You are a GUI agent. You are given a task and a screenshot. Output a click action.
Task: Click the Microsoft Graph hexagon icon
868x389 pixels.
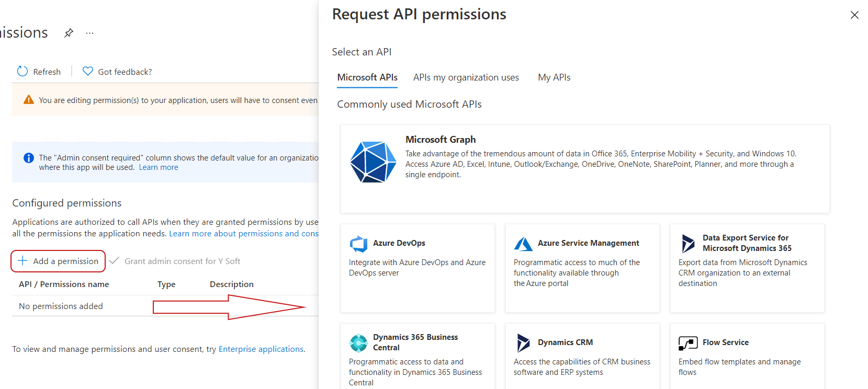pyautogui.click(x=373, y=162)
